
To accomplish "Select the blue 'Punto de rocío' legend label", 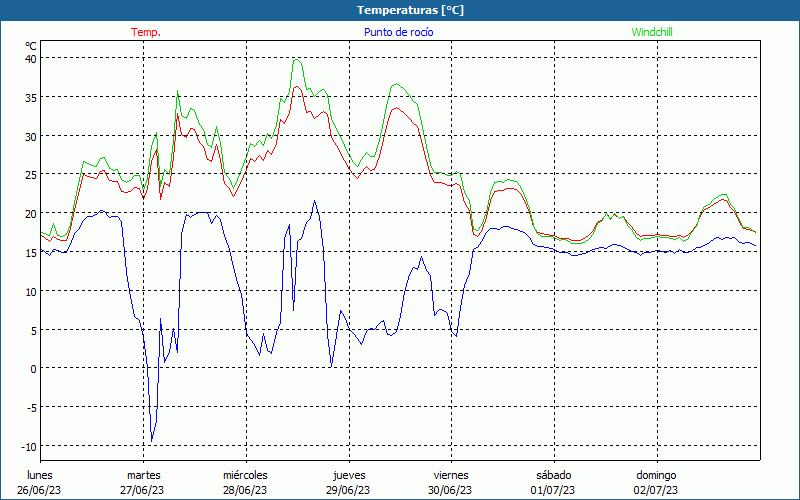I will coord(398,32).
